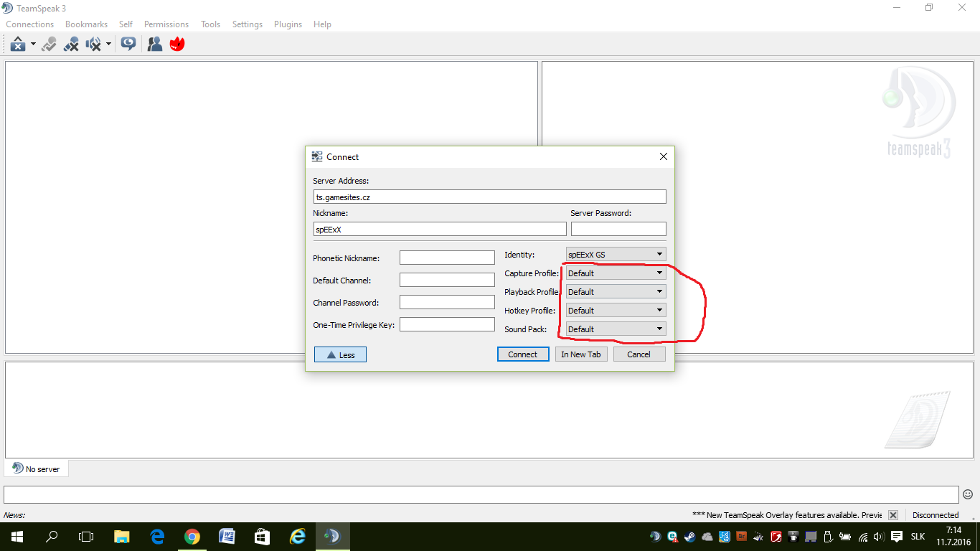Click the Default Channel input field
The width and height of the screenshot is (980, 551).
[447, 280]
